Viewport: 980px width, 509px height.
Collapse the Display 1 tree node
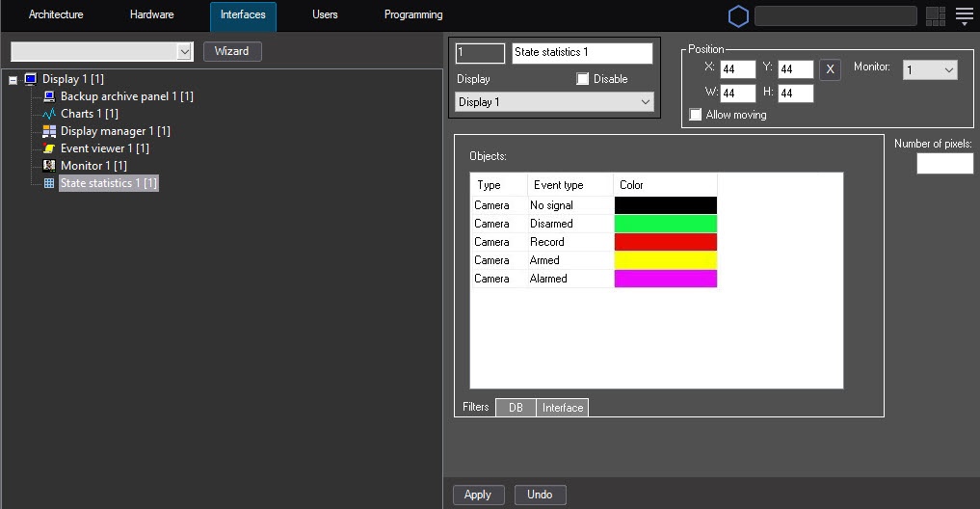(x=13, y=79)
